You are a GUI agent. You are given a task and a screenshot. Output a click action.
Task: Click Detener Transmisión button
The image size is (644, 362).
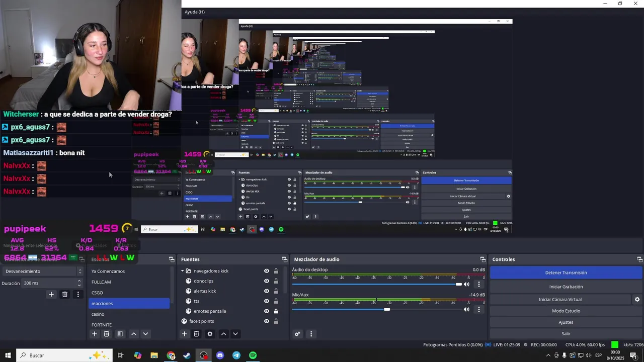coord(566,273)
